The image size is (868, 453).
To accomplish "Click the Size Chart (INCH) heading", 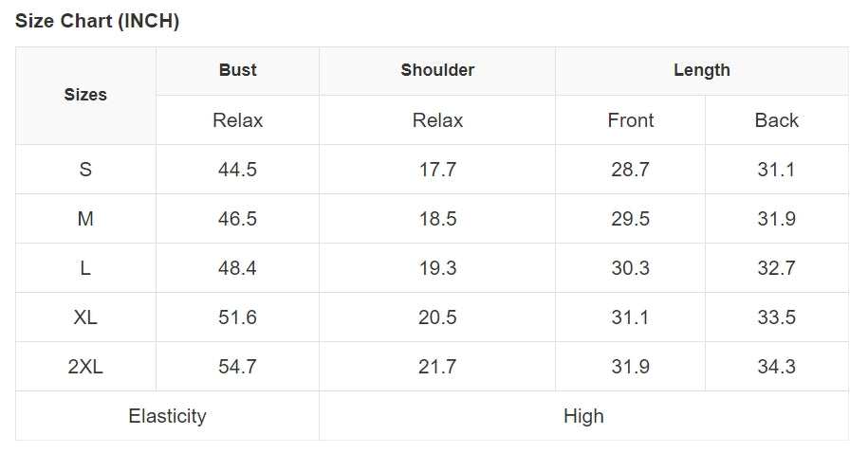I will (x=97, y=22).
